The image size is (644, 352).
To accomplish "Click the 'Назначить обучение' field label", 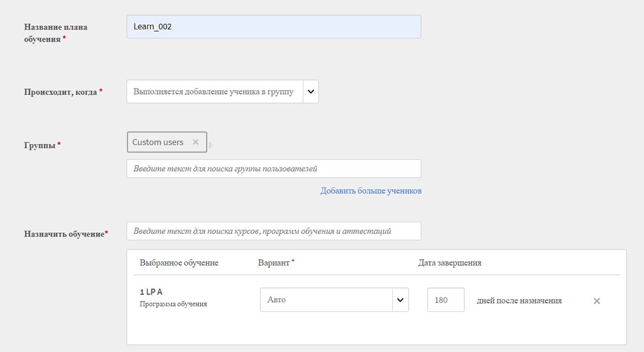I will click(x=64, y=234).
